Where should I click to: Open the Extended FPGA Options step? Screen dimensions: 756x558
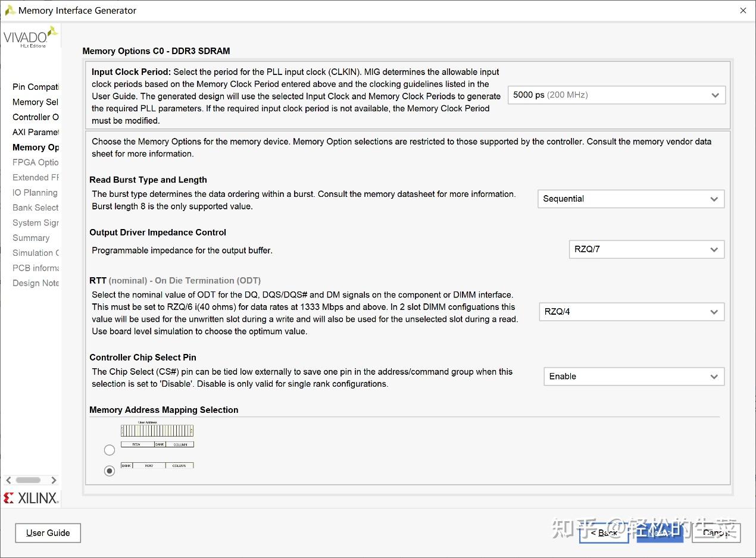coord(36,177)
